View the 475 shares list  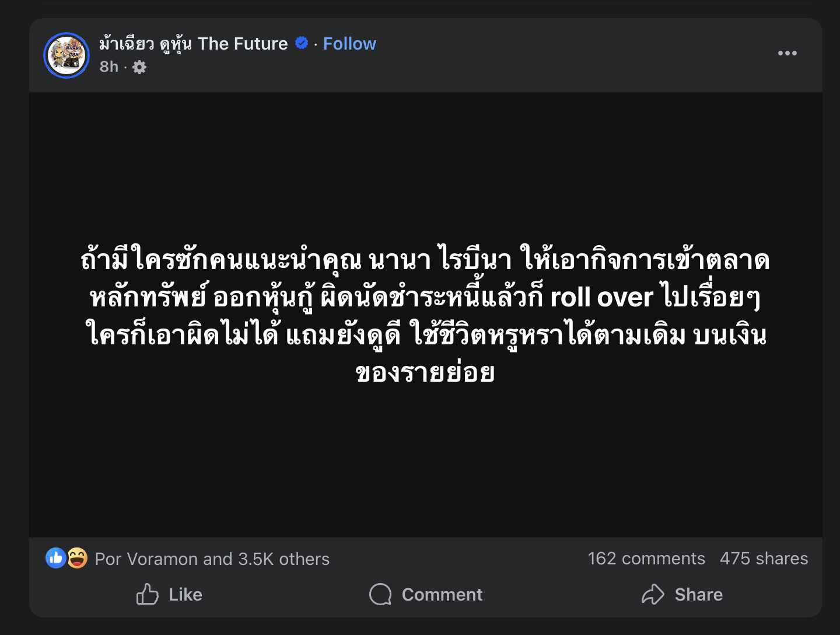click(764, 559)
